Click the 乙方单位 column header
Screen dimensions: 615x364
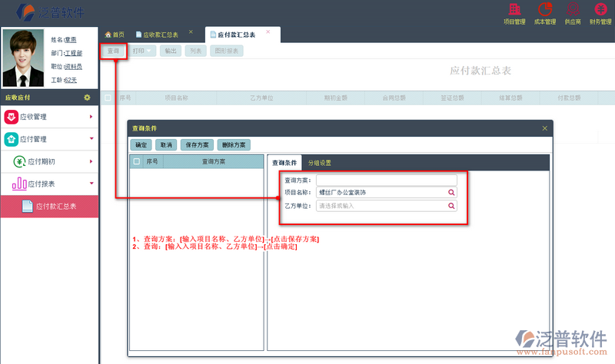click(x=261, y=98)
